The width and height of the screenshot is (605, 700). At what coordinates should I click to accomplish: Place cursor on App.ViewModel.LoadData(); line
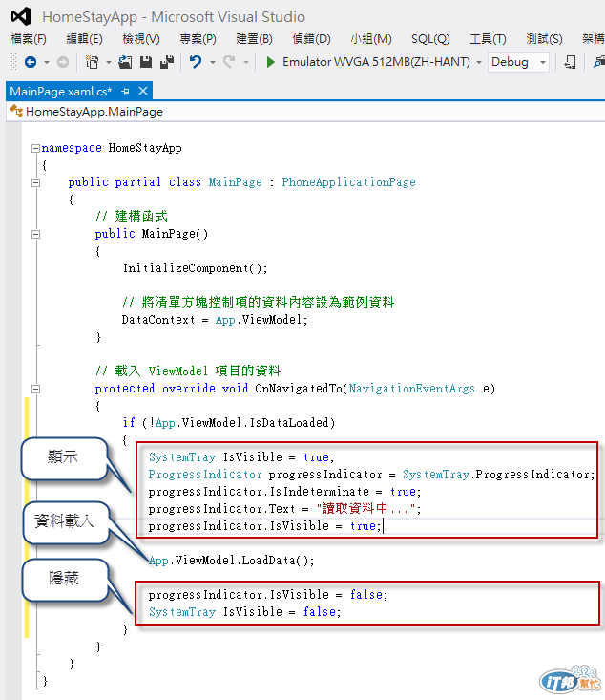point(232,561)
